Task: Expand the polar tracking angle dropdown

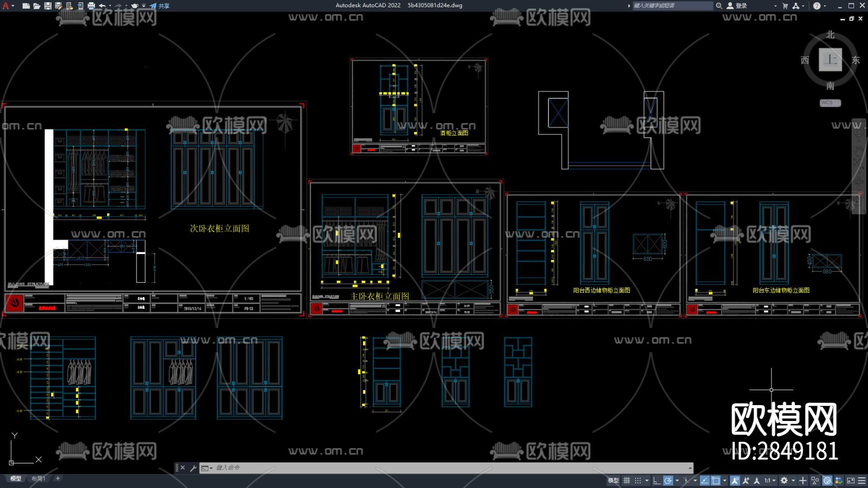Action: pyautogui.click(x=677, y=480)
